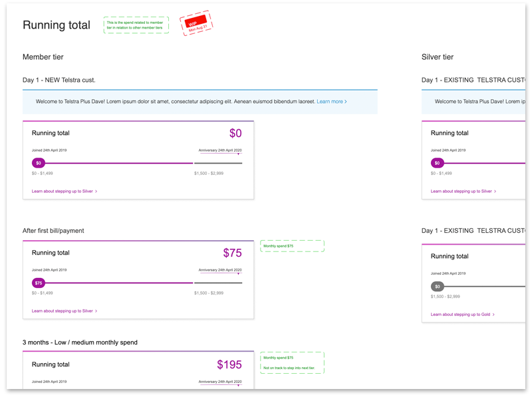Open Learn about stepping up to Silver under Silver tier
The height and width of the screenshot is (399, 532).
pos(464,192)
